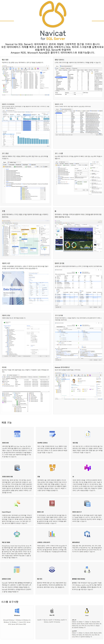
Task: Click the 쿼리 편집 feature icon
Action: pyautogui.click(x=87, y=434)
